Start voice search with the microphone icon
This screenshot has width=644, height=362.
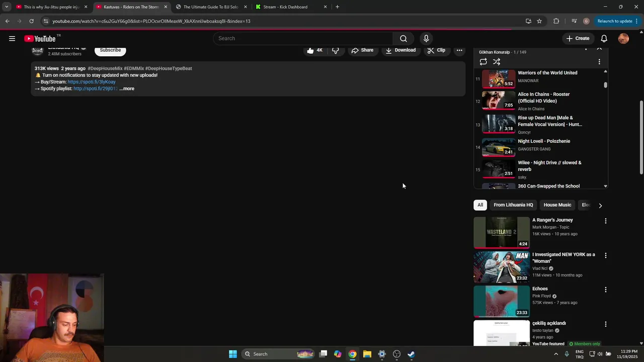click(426, 39)
